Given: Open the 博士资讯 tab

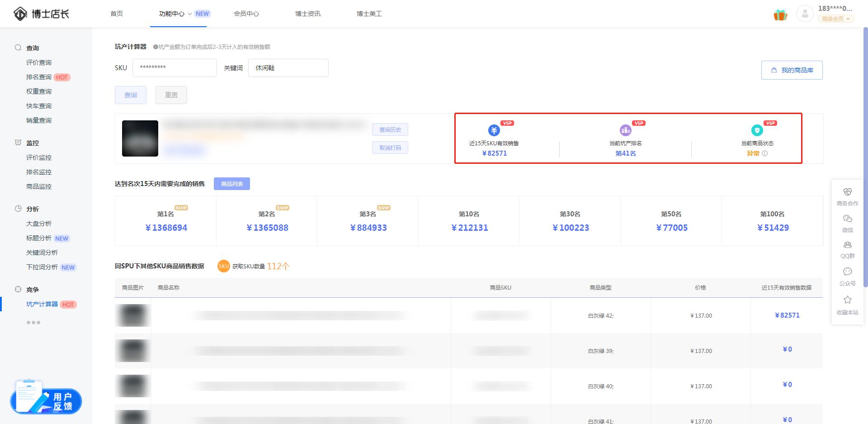Looking at the screenshot, I should click(x=307, y=14).
